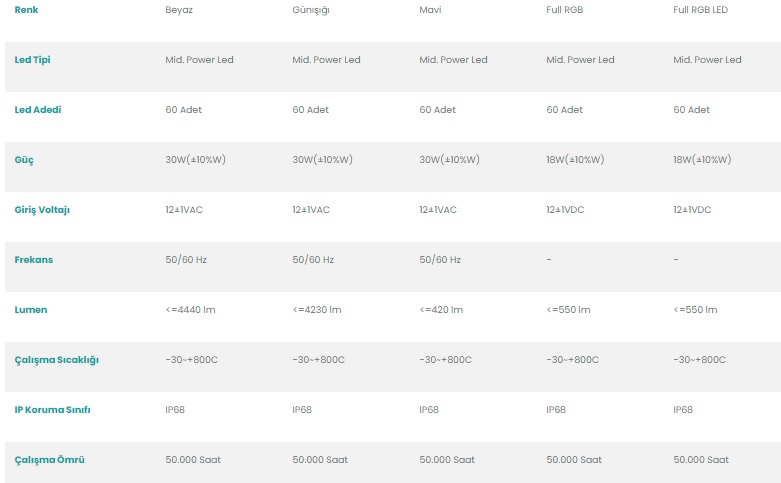Viewport: 781px width, 483px height.
Task: Click the Beyaz color column value
Action: pyautogui.click(x=180, y=10)
